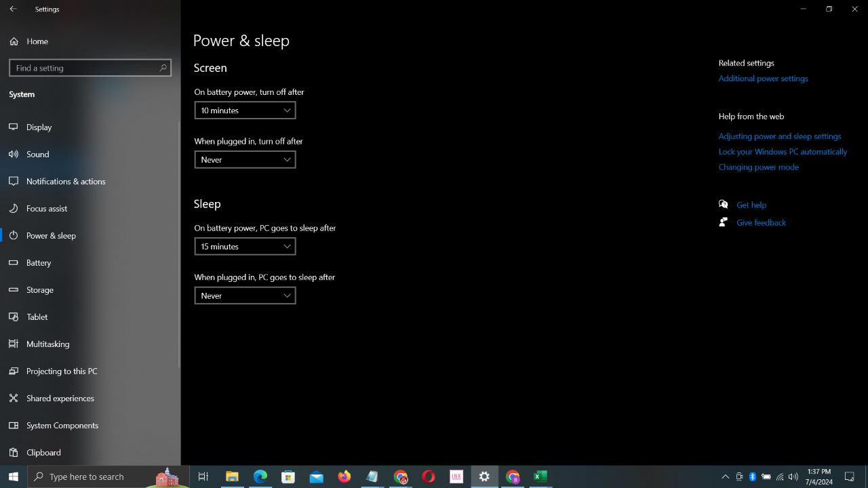Expand the screen on battery turn-off dropdown

[x=245, y=110]
